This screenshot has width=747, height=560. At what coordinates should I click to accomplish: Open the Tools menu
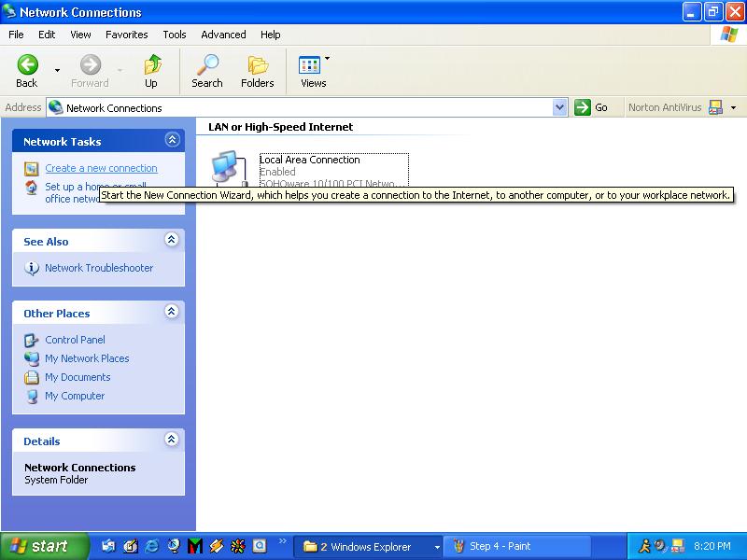(x=175, y=35)
